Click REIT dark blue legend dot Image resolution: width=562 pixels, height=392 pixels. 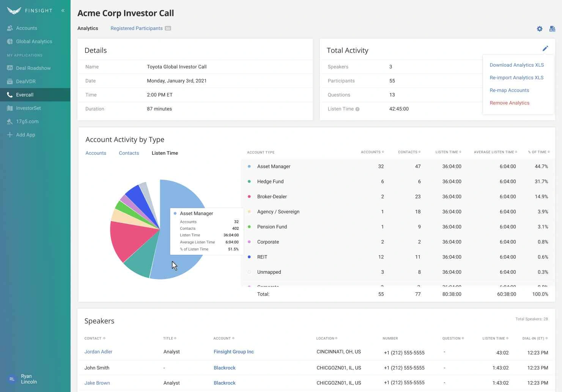tap(249, 257)
